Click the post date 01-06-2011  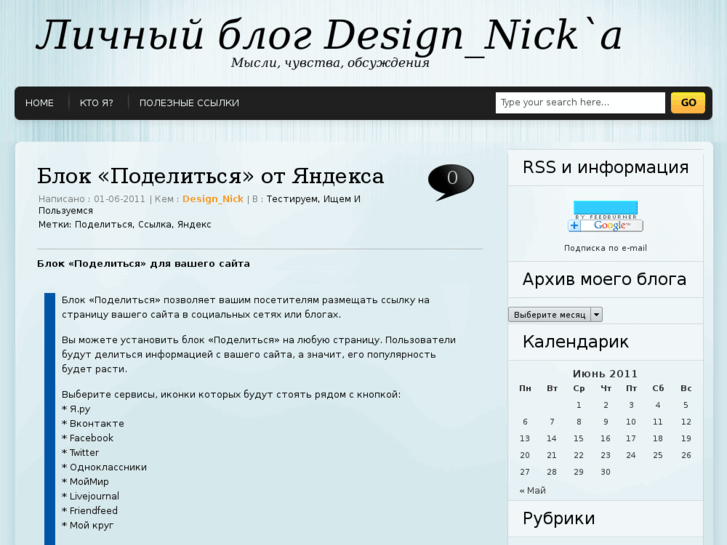click(x=120, y=199)
